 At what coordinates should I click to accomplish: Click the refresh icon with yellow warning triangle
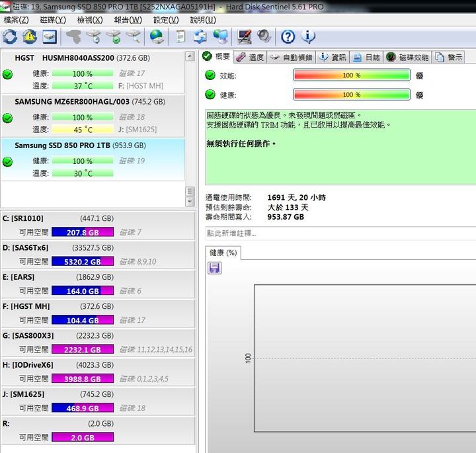pyautogui.click(x=30, y=37)
